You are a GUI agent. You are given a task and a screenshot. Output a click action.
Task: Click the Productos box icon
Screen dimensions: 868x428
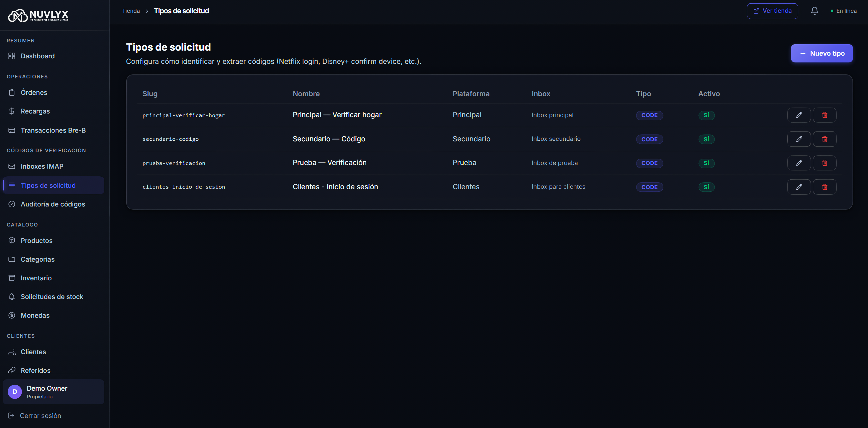[12, 240]
